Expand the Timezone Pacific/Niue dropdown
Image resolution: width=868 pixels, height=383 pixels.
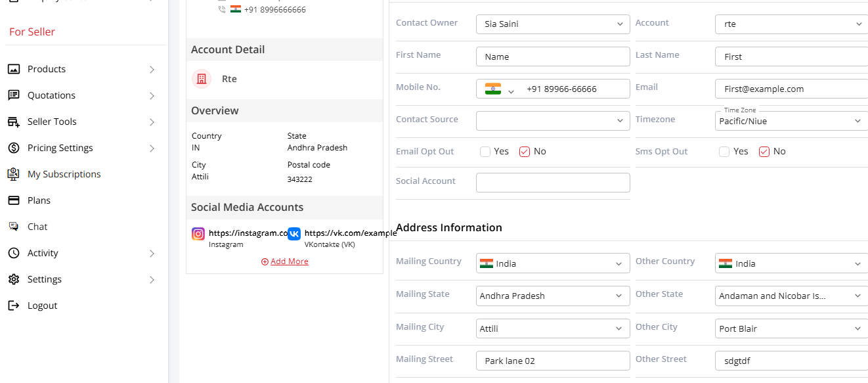791,122
